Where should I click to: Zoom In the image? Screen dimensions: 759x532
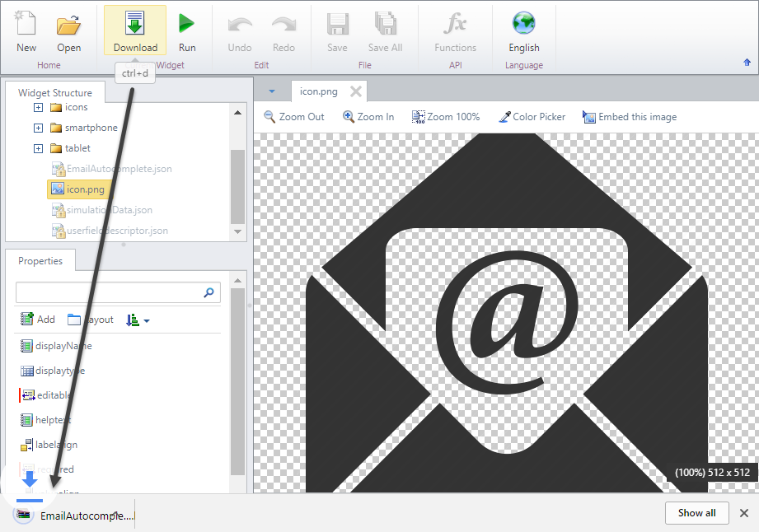368,117
